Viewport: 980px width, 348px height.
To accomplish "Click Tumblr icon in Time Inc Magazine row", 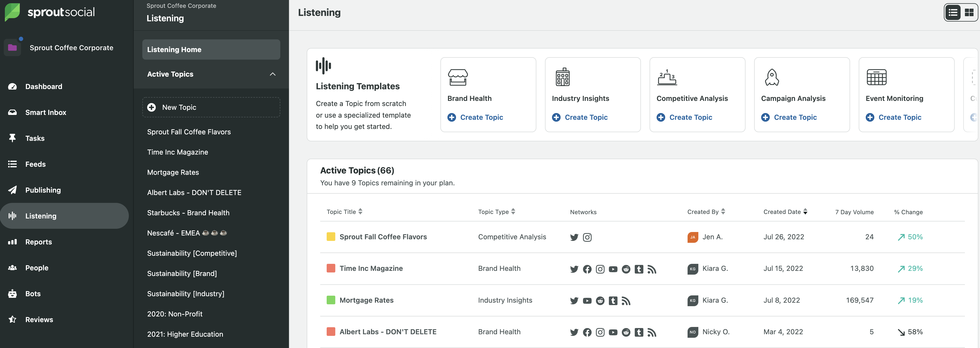I will click(639, 269).
